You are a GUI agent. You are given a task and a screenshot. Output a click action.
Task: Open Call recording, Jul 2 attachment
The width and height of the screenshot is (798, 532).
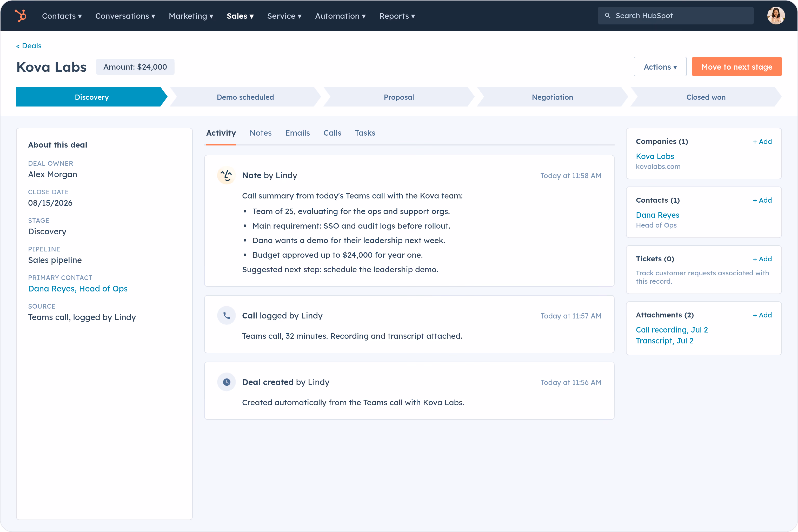click(x=672, y=330)
